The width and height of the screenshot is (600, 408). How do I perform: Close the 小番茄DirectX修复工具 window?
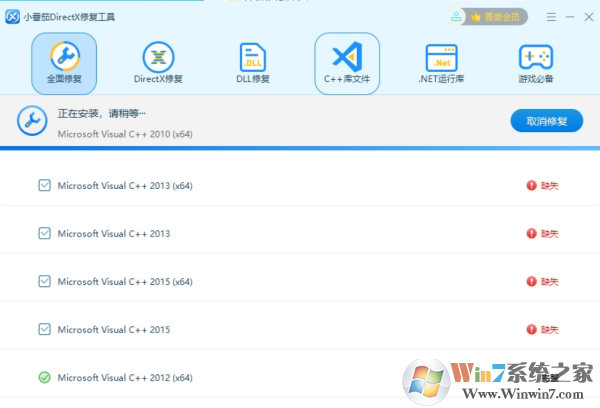pos(589,17)
